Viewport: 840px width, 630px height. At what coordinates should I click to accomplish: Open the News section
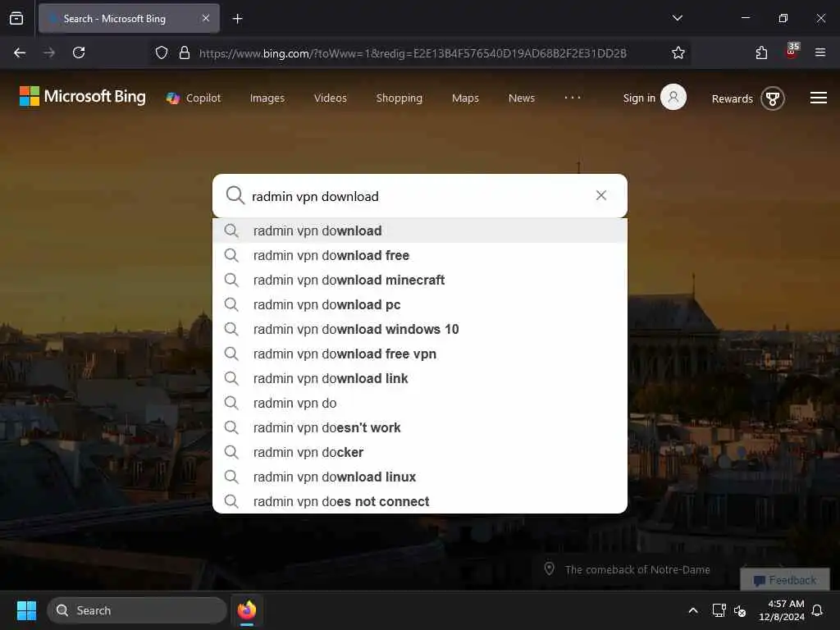click(x=521, y=98)
